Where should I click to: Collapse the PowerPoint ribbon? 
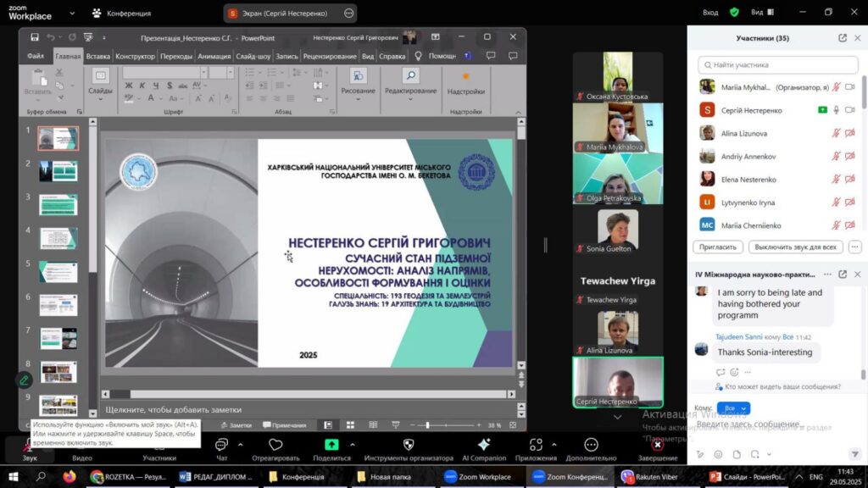(x=518, y=112)
